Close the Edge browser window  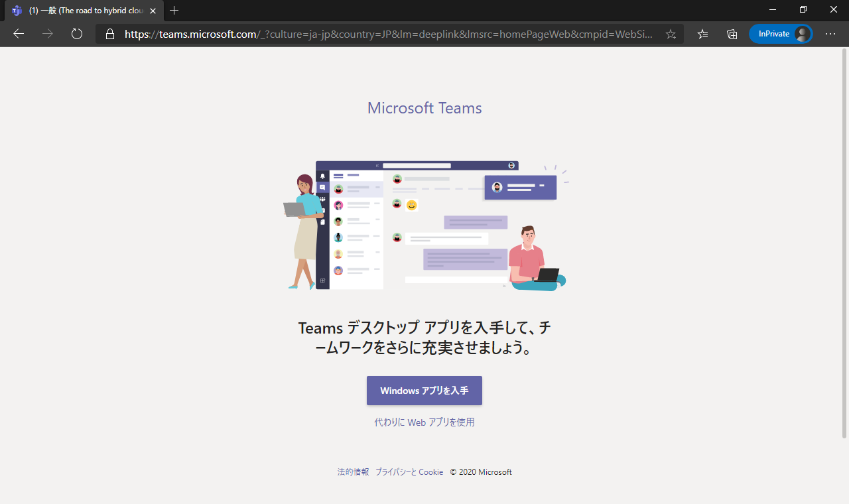click(x=833, y=10)
